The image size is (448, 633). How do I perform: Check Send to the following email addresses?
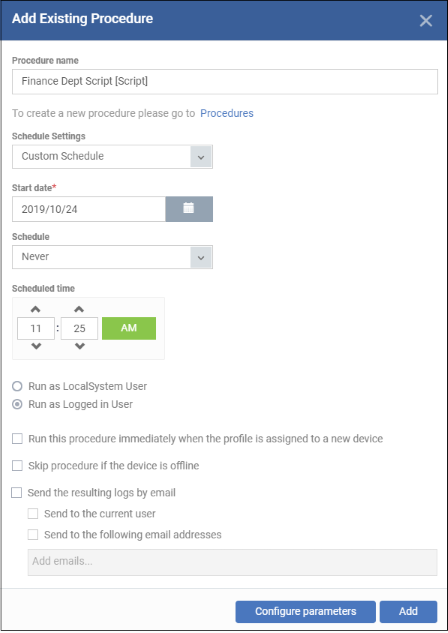tap(33, 534)
